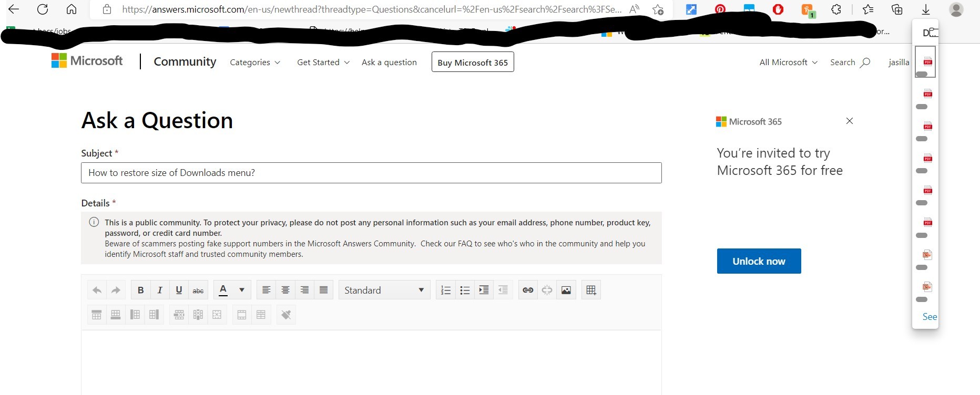
Task: Expand the Categories menu
Action: point(255,62)
